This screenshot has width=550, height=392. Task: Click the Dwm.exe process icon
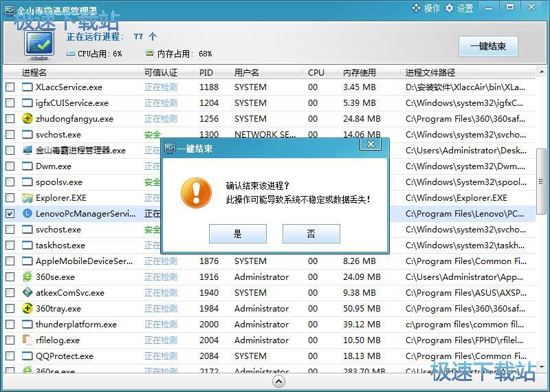pos(27,166)
